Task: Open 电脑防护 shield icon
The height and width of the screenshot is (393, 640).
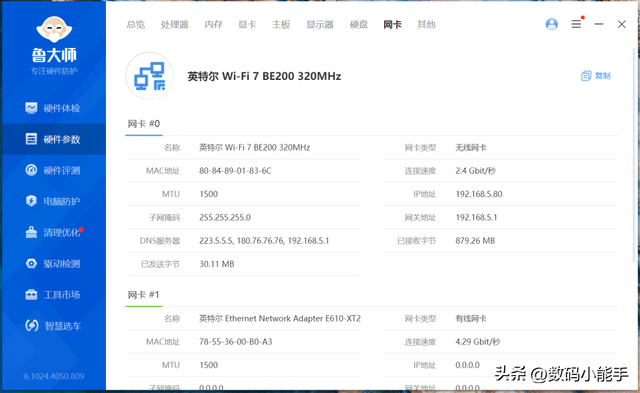Action: coord(31,201)
